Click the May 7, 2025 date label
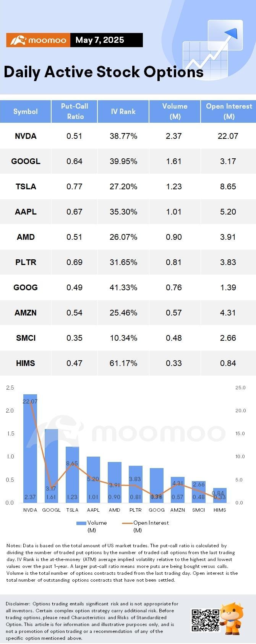 tap(100, 40)
